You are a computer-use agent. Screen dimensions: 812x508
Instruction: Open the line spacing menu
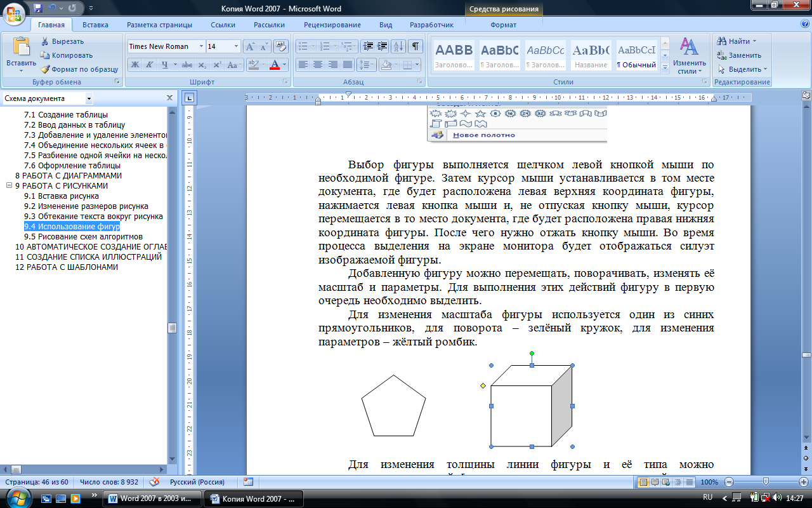click(x=367, y=65)
